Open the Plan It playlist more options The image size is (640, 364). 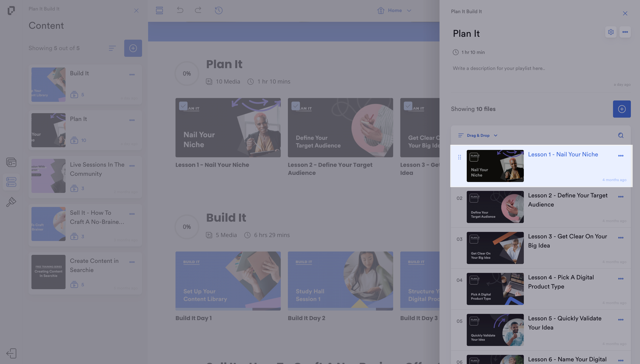[x=625, y=32]
